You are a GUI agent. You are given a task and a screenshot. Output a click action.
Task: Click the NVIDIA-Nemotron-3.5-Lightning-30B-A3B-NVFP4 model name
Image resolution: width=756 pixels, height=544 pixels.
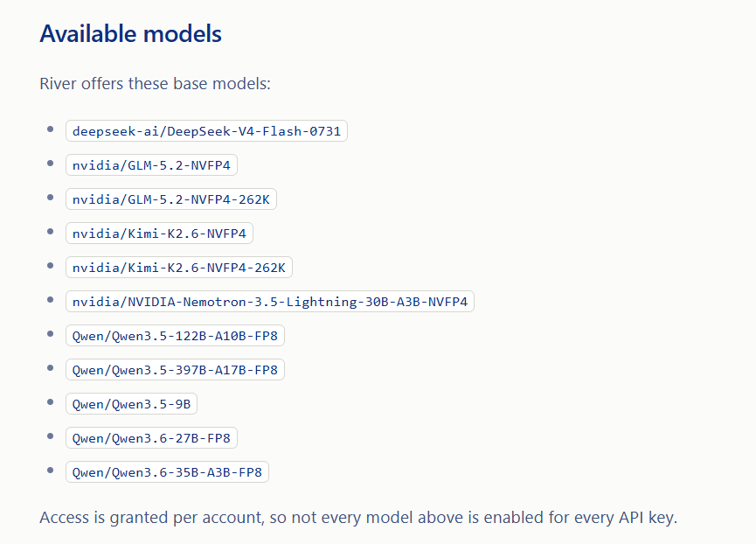(297, 302)
